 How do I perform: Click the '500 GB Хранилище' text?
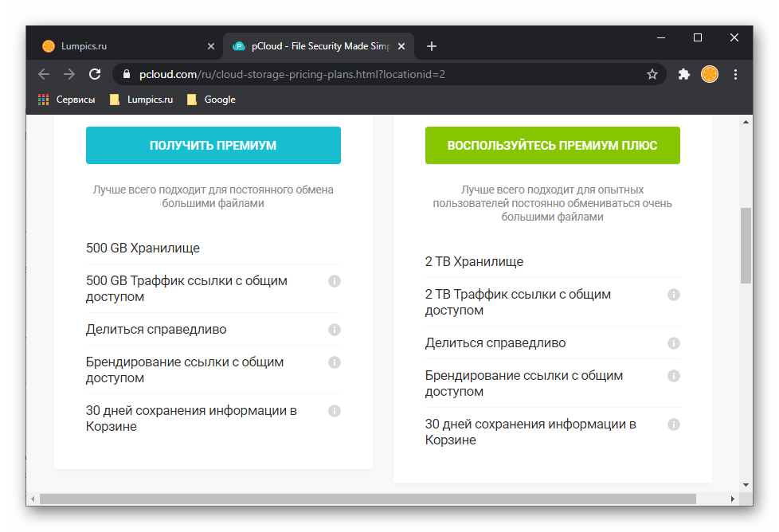(143, 248)
